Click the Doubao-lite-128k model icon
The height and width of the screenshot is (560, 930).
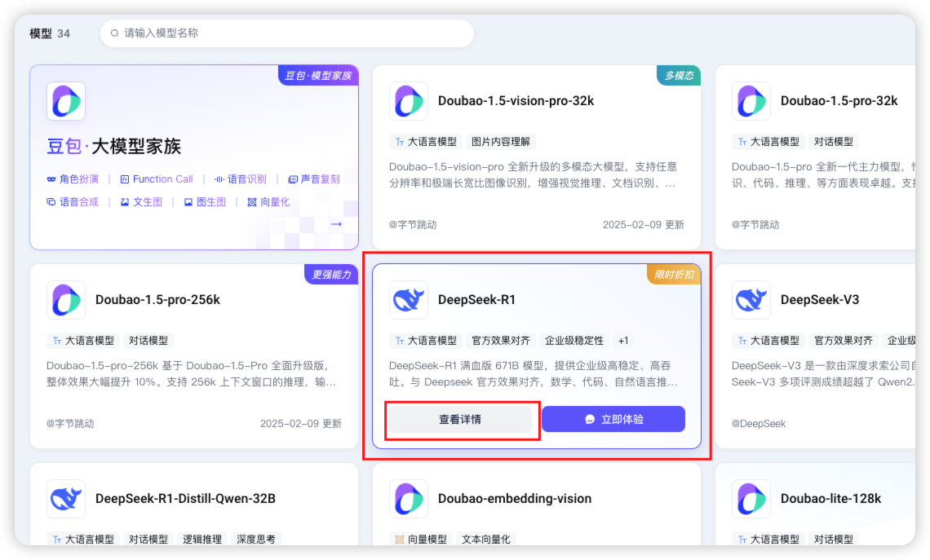(751, 499)
